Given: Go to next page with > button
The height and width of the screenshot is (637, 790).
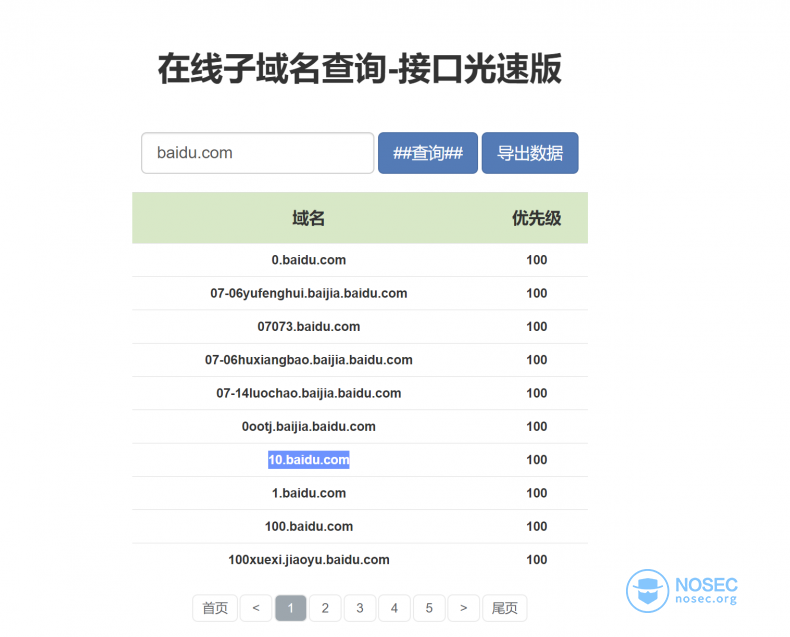Looking at the screenshot, I should pos(464,608).
